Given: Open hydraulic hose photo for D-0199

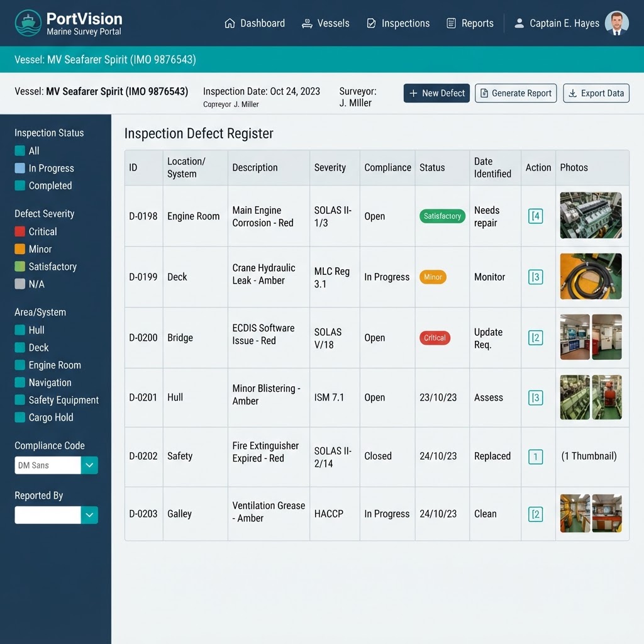Looking at the screenshot, I should 591,276.
